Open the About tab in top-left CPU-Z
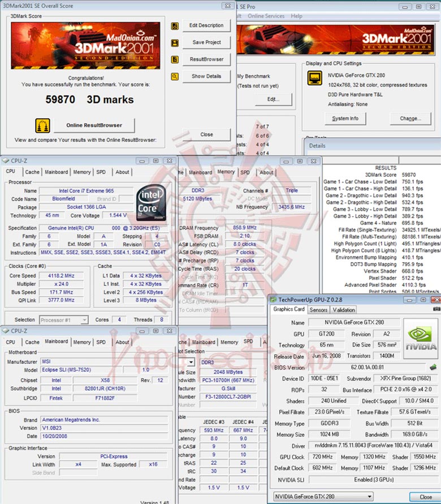 [122, 172]
